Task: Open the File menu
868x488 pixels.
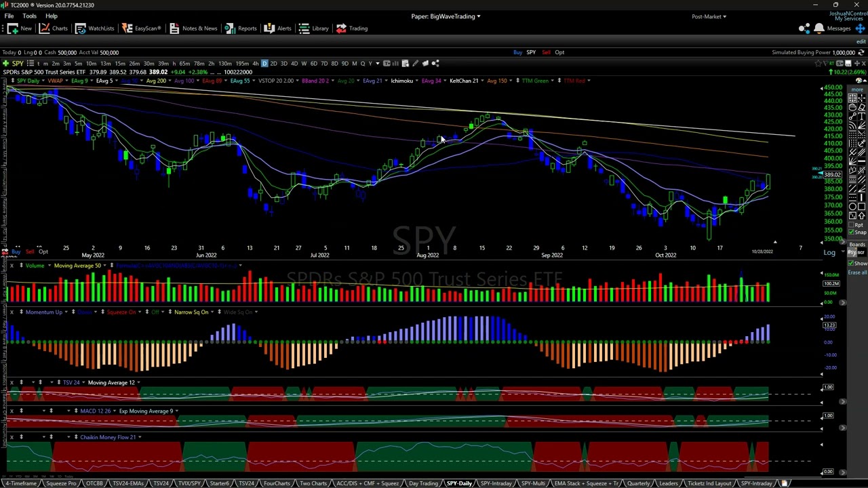Action: pyautogui.click(x=9, y=16)
